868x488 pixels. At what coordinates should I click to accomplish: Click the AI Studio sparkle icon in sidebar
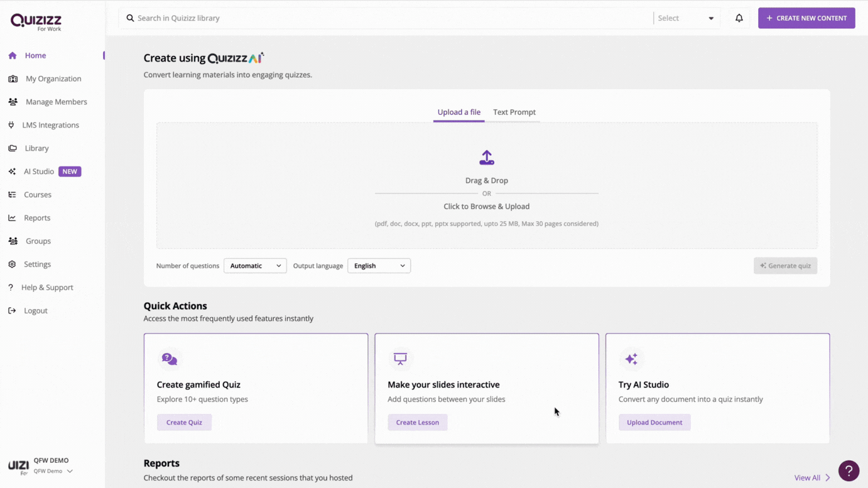(12, 171)
